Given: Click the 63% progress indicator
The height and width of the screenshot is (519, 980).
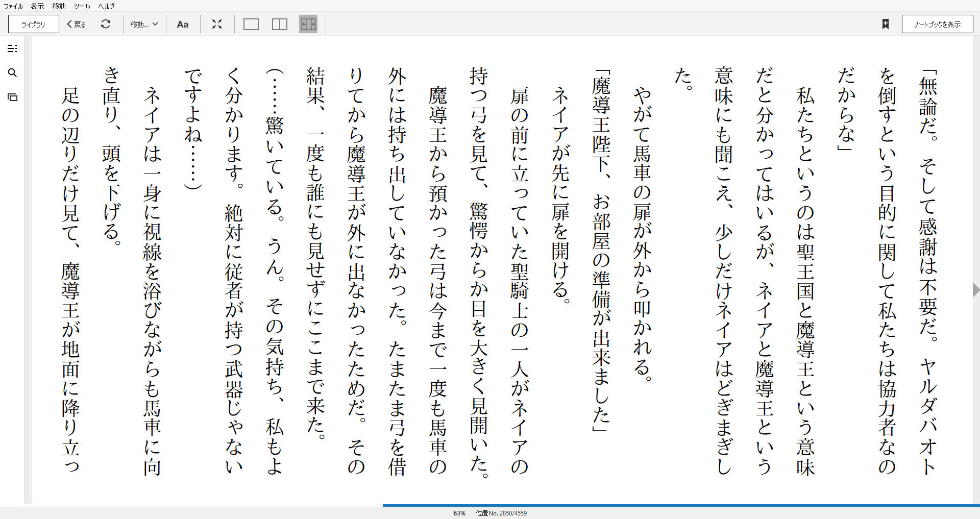Looking at the screenshot, I should [x=459, y=513].
